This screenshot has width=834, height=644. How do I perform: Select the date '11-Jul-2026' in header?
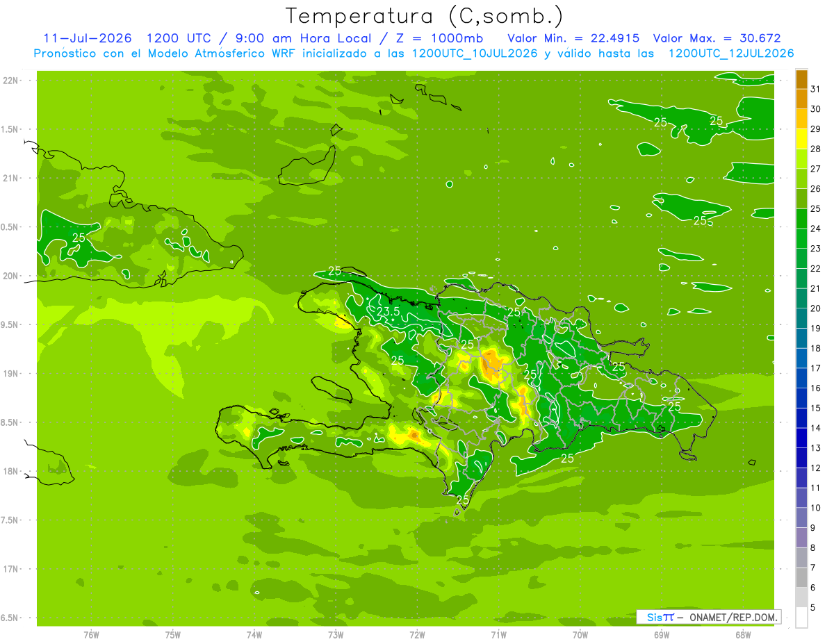pyautogui.click(x=88, y=38)
